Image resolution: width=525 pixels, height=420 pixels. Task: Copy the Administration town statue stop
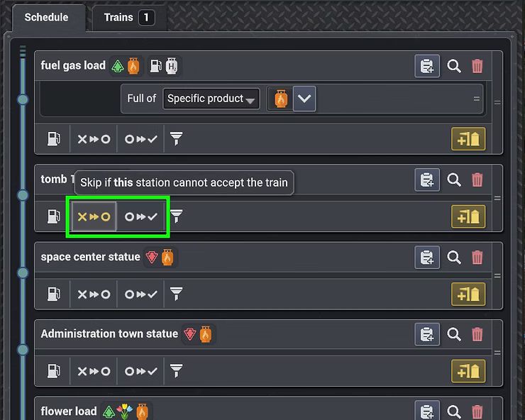tap(427, 334)
